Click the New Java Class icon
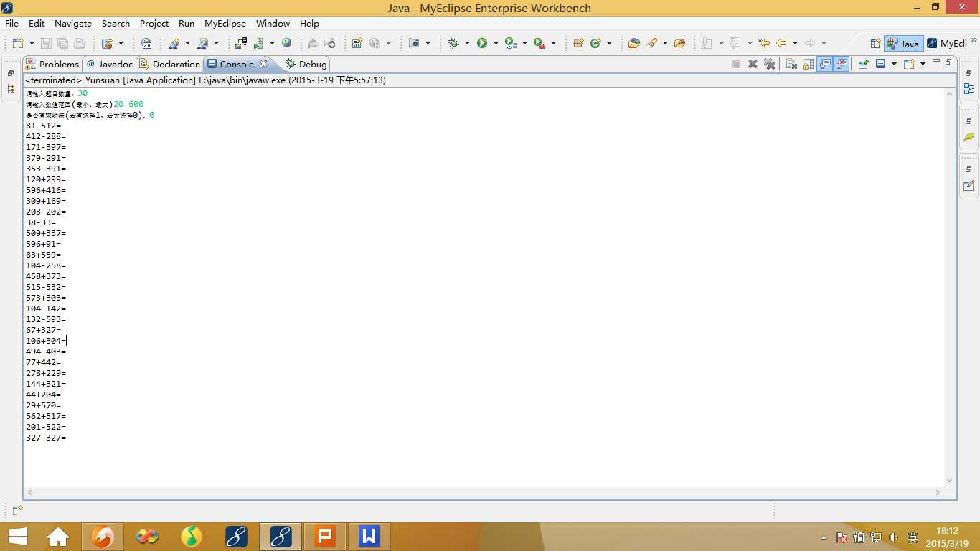The image size is (980, 551). point(595,43)
